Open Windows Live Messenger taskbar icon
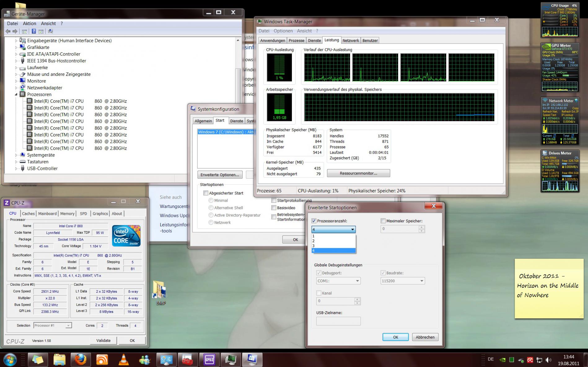588x367 pixels. [x=145, y=360]
